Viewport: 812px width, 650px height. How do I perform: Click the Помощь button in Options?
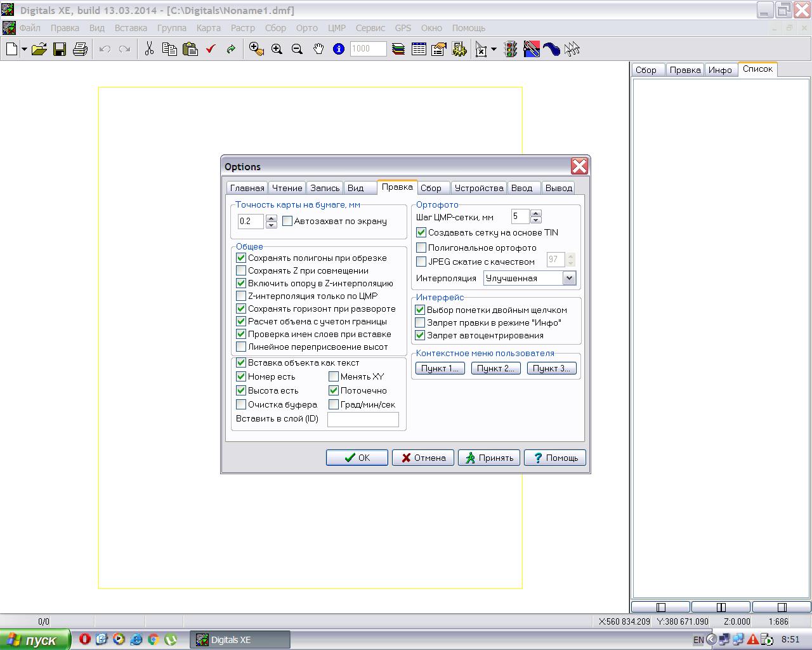tap(555, 458)
